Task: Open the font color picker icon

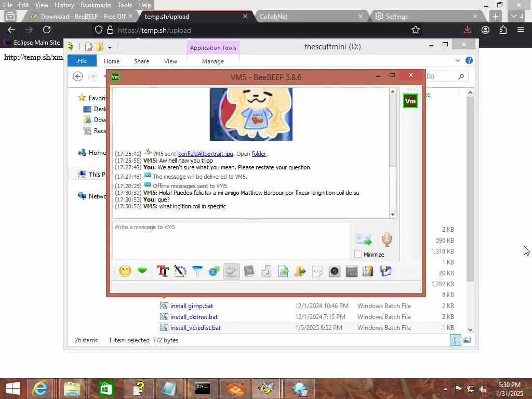Action: click(x=180, y=271)
